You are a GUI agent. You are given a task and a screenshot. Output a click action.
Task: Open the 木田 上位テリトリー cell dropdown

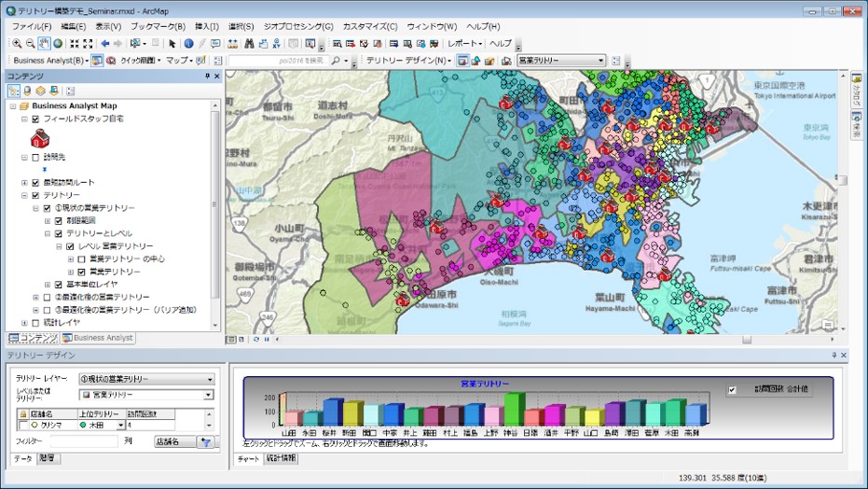pyautogui.click(x=120, y=426)
